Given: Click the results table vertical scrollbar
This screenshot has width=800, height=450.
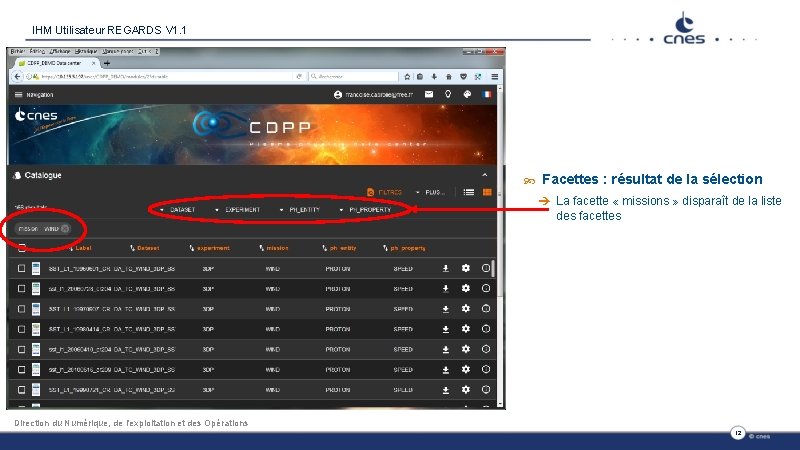Looking at the screenshot, I should point(493,269).
